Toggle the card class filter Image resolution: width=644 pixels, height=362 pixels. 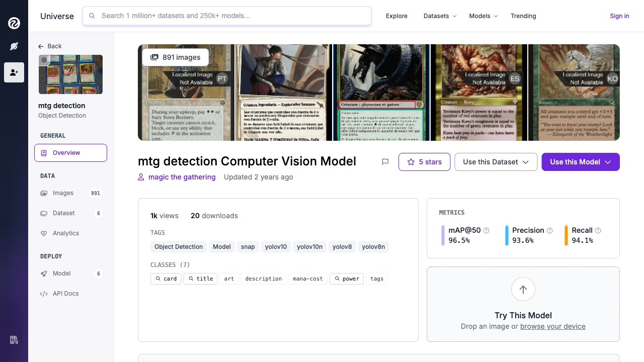pos(166,279)
